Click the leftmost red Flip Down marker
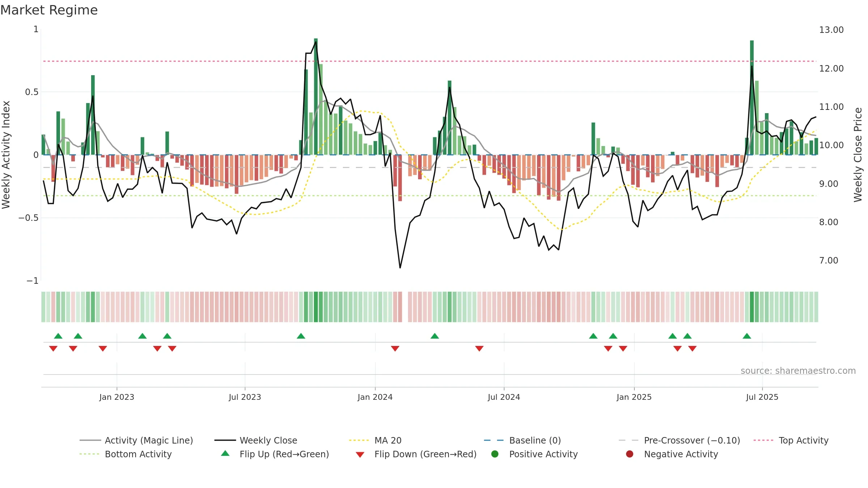The height and width of the screenshot is (488, 868). 53,348
